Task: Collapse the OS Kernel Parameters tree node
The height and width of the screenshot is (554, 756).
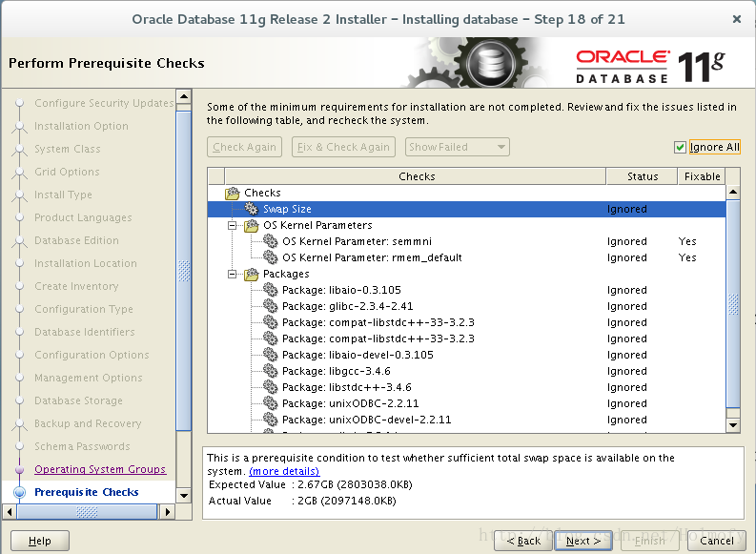Action: (232, 226)
